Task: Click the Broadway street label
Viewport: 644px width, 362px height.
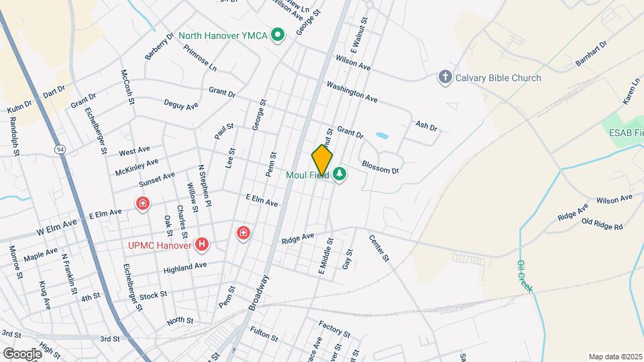Action: [x=259, y=293]
